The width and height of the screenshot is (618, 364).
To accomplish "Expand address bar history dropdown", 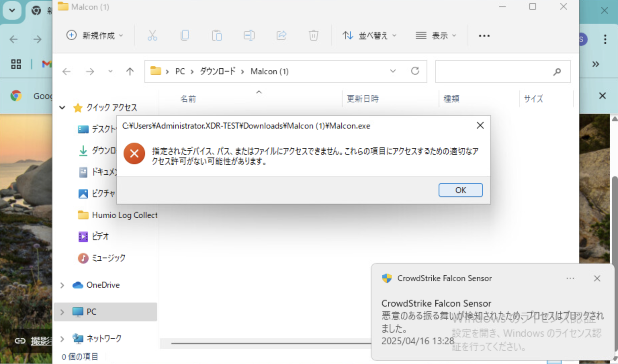I will click(x=393, y=71).
